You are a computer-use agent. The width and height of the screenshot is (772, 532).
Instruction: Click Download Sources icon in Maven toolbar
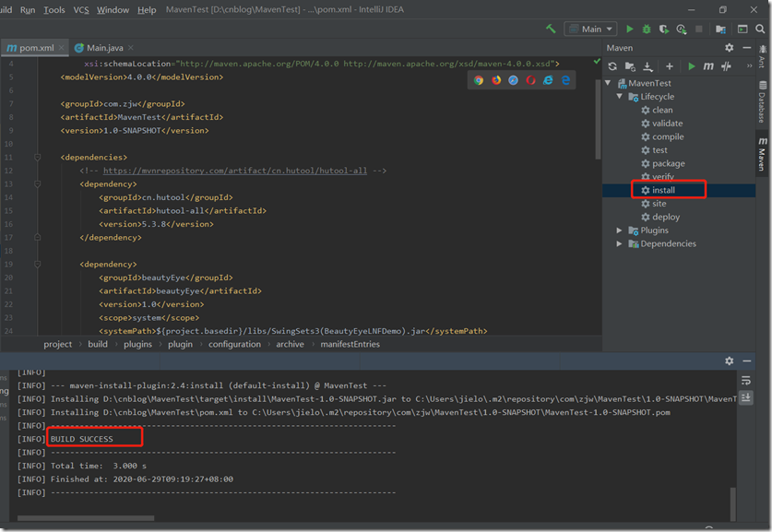(x=647, y=66)
